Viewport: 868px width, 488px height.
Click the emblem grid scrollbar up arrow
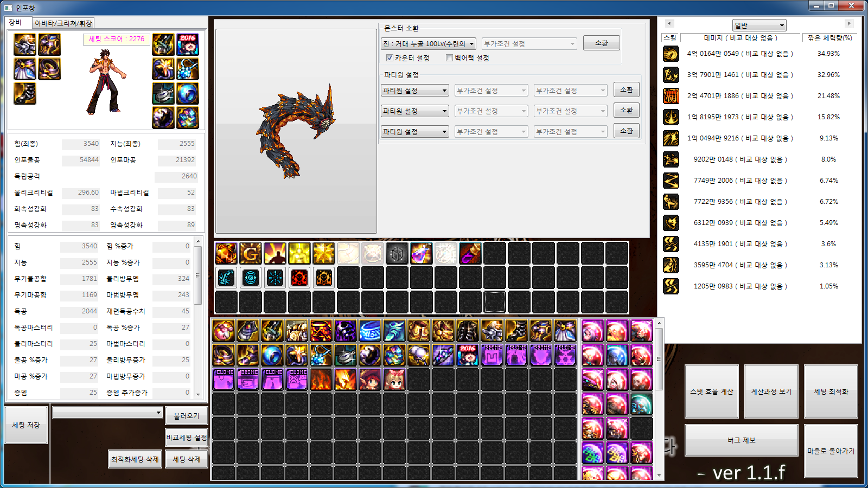tap(659, 323)
